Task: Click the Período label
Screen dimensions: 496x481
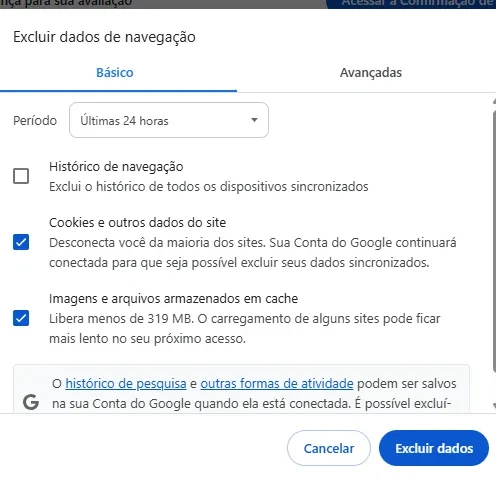Action: pos(35,121)
